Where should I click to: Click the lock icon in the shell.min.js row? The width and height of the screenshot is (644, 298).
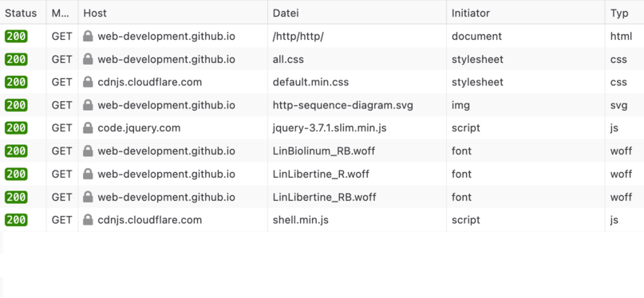[x=88, y=220]
